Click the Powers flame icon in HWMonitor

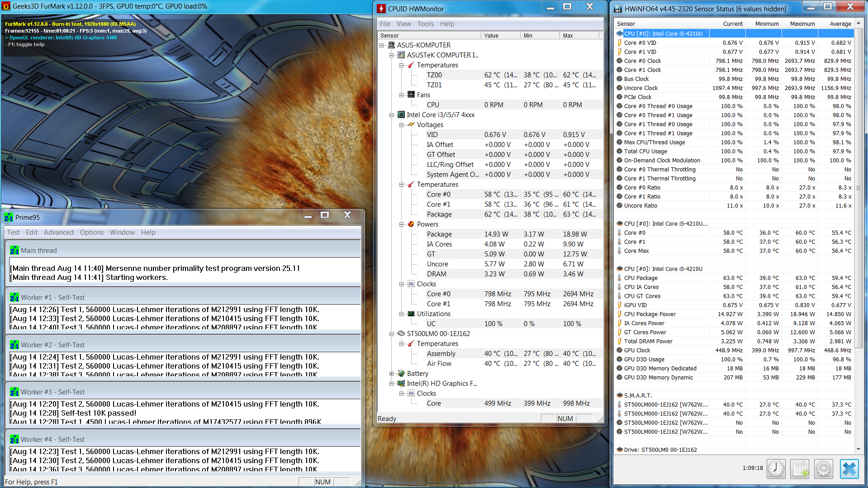click(411, 224)
